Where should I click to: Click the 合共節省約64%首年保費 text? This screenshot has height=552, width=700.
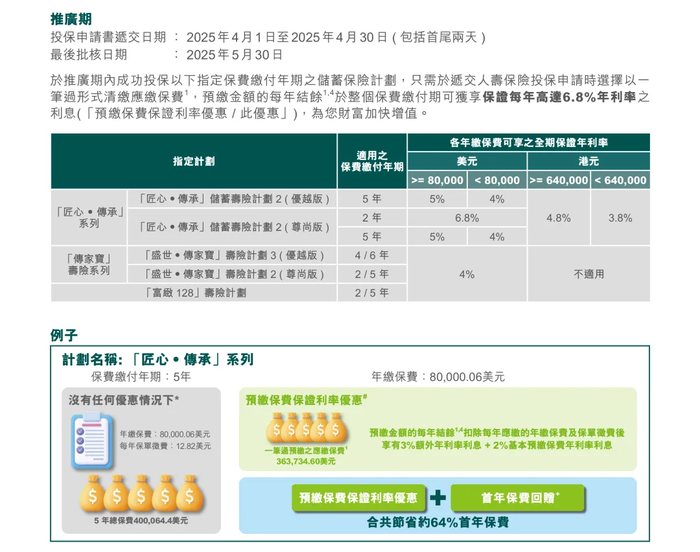point(438,522)
